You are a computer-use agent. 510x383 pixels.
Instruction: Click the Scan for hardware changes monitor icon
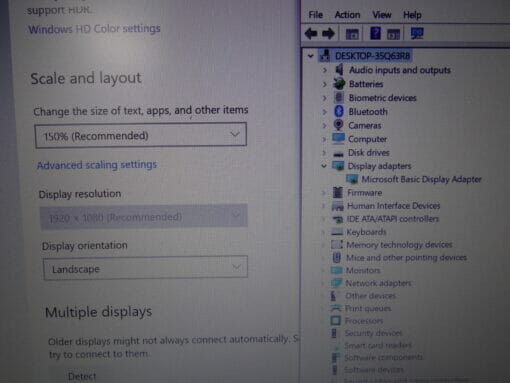[417, 33]
